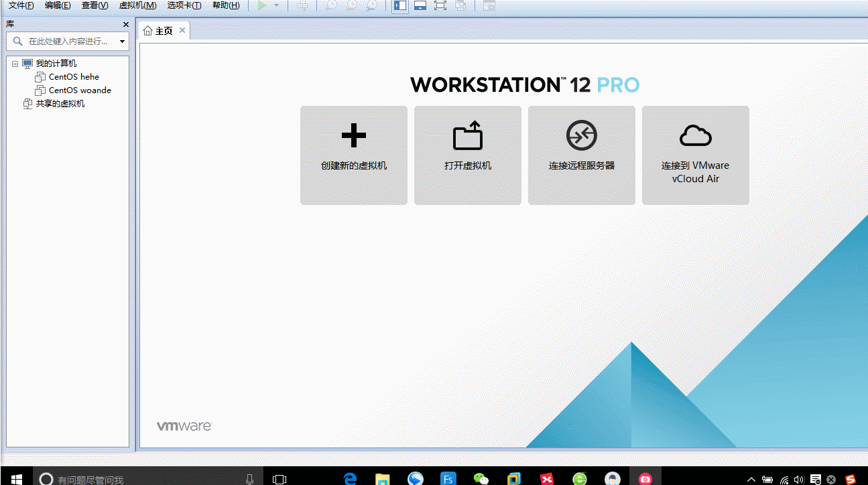The height and width of the screenshot is (485, 868).
Task: Select 我的计算机 in the library tree
Action: pos(56,64)
